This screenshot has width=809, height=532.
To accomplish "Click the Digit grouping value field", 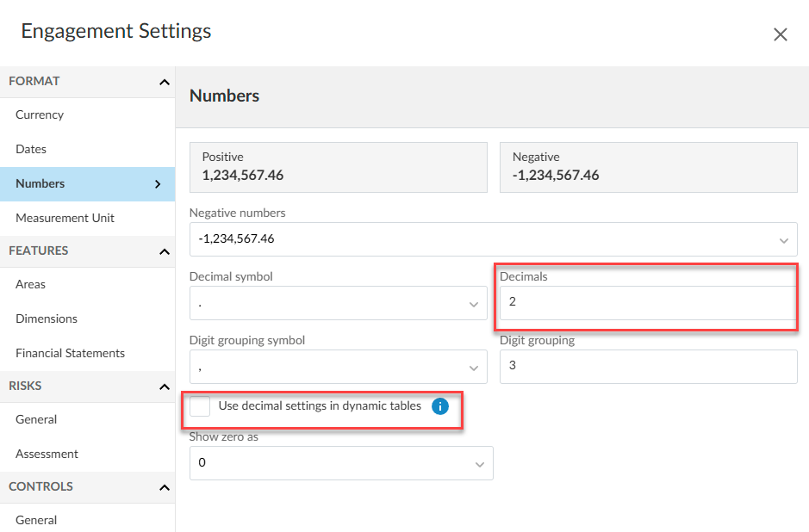I will 646,367.
